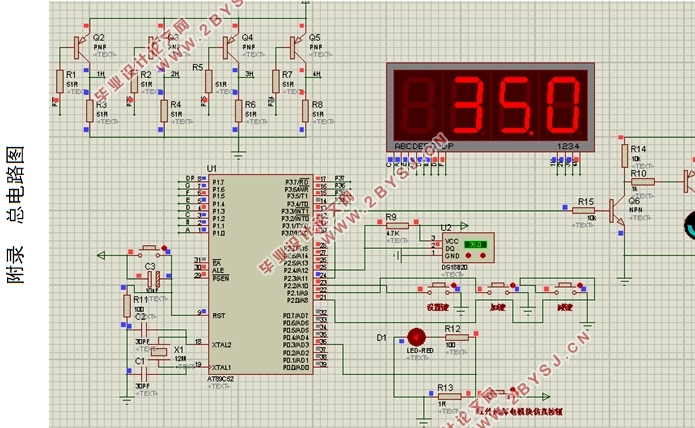Click the XTAL2 pin label on U1
695x428 pixels.
(221, 345)
